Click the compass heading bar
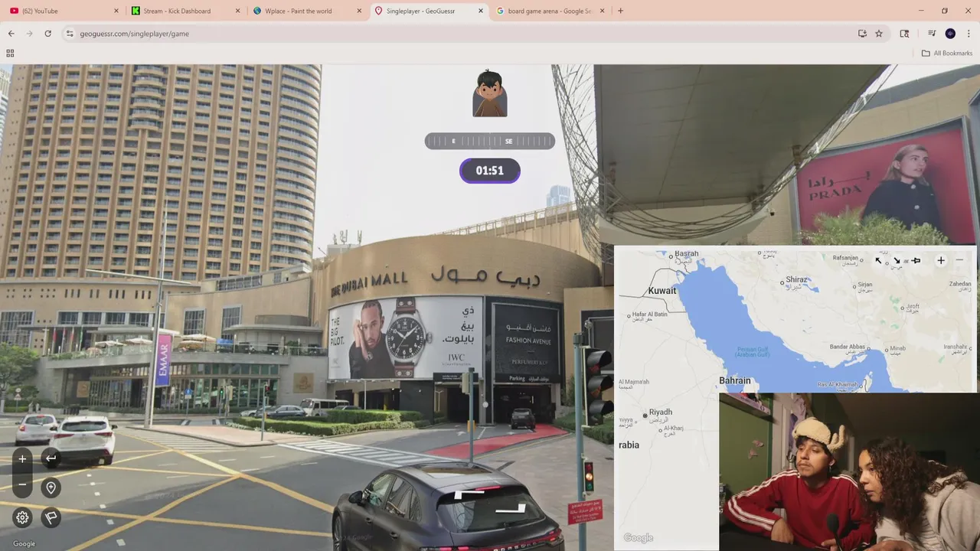Viewport: 980px width, 551px height. click(x=490, y=141)
